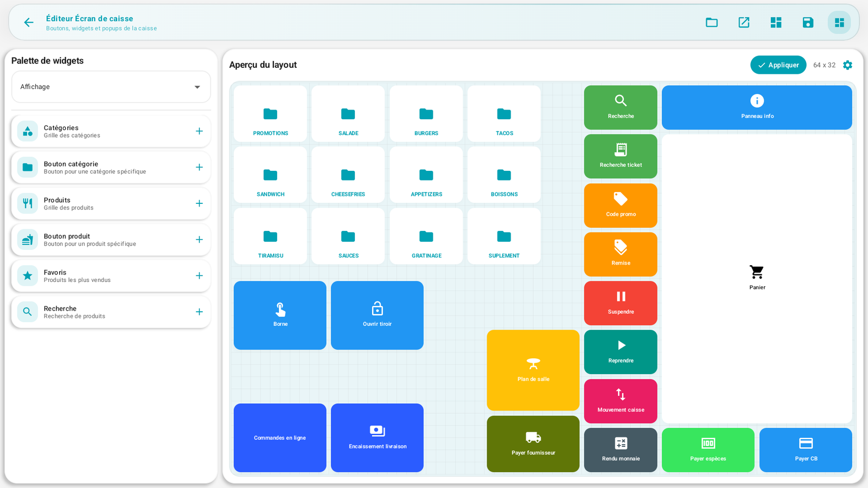Click the SANDWICH category folder
The width and height of the screenshot is (868, 488).
tap(270, 175)
